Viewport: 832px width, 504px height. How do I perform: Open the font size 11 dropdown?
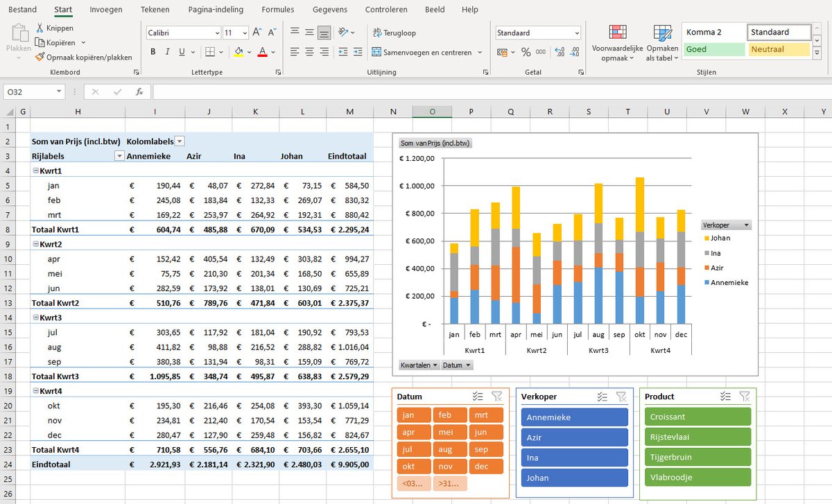click(x=245, y=33)
